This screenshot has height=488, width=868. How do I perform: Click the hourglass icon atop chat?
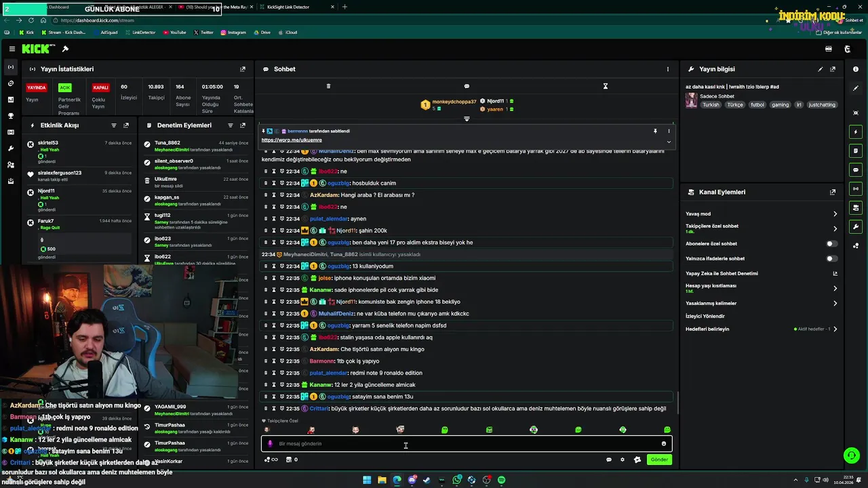click(x=606, y=86)
